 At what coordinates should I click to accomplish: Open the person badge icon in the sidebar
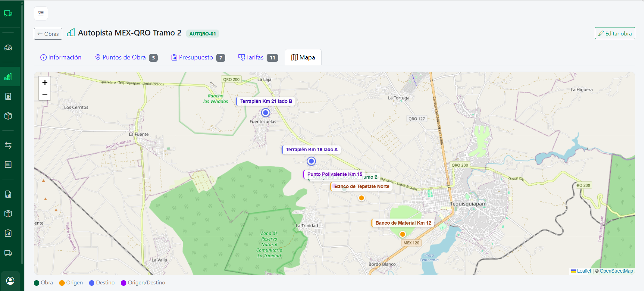coord(8,96)
